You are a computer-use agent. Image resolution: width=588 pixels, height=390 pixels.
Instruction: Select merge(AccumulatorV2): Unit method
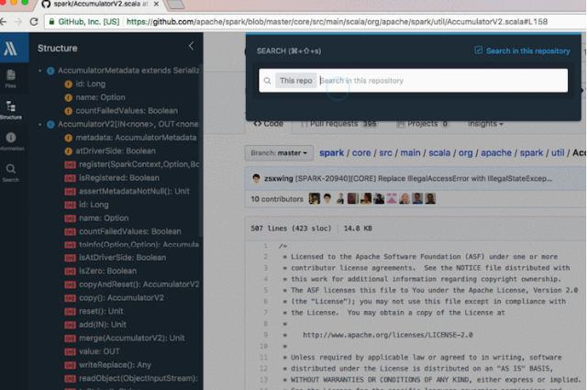(x=131, y=339)
